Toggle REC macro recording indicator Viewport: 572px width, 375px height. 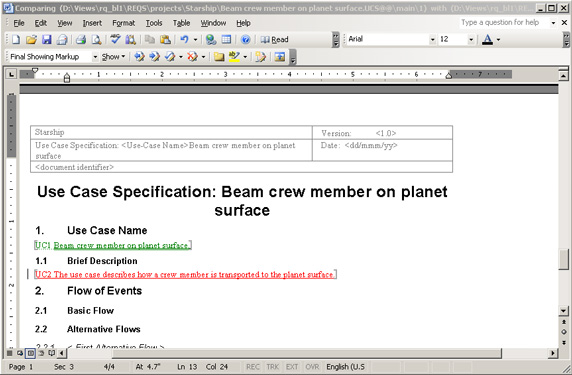[x=253, y=367]
